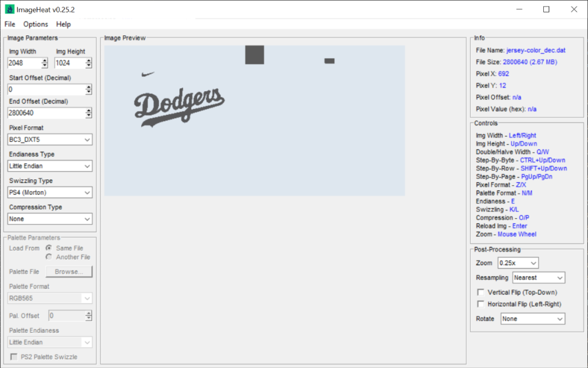Decrease Img Height with down spinner arrow
Screen dimensions: 588x368
pos(88,65)
